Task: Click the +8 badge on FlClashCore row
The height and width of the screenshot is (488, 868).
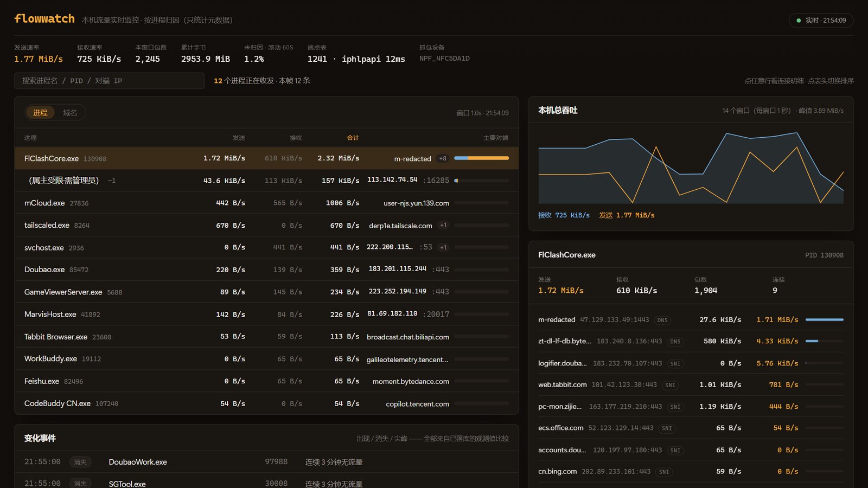Action: [443, 158]
